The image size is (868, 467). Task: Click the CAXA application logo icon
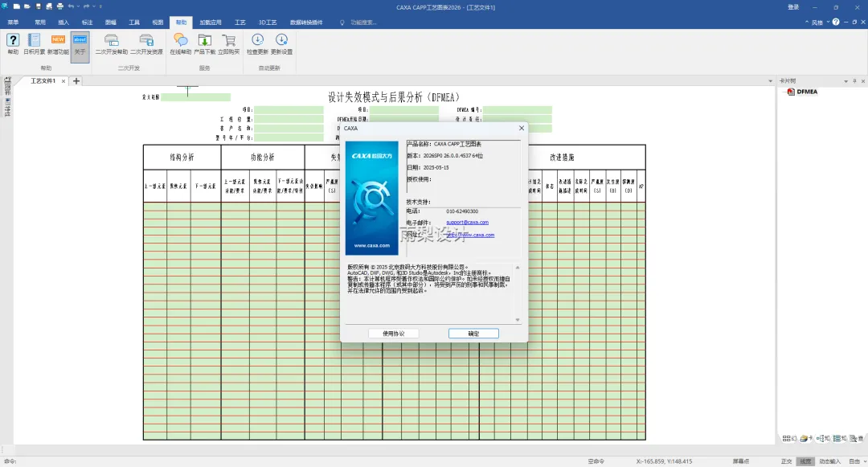pyautogui.click(x=5, y=6)
